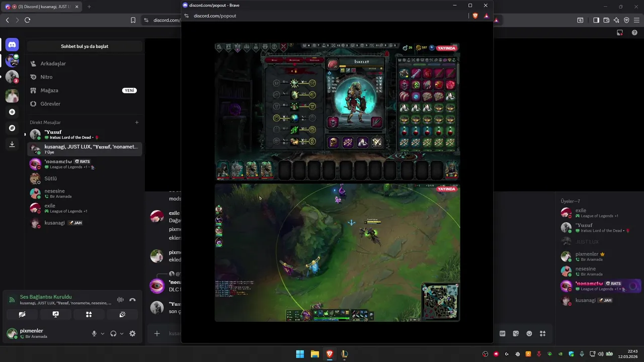The image size is (644, 362).
Task: Open Discord home direct messages icon
Action: (12, 45)
